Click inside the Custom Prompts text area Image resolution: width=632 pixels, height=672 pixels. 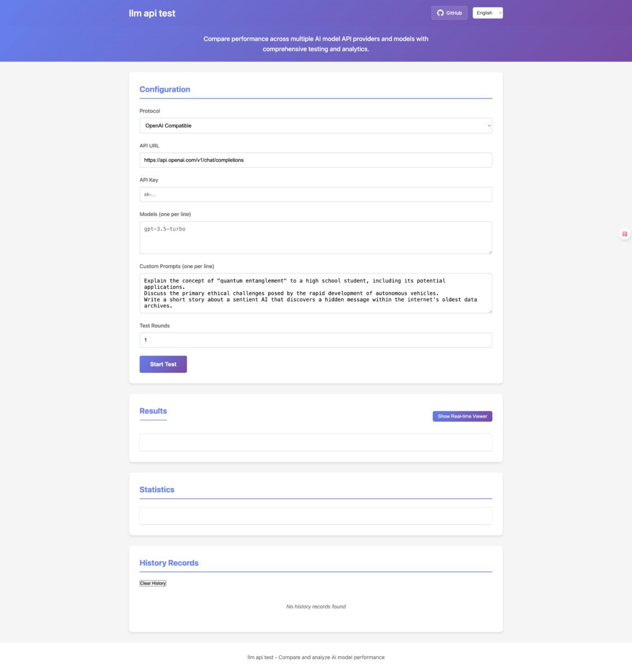tap(316, 293)
